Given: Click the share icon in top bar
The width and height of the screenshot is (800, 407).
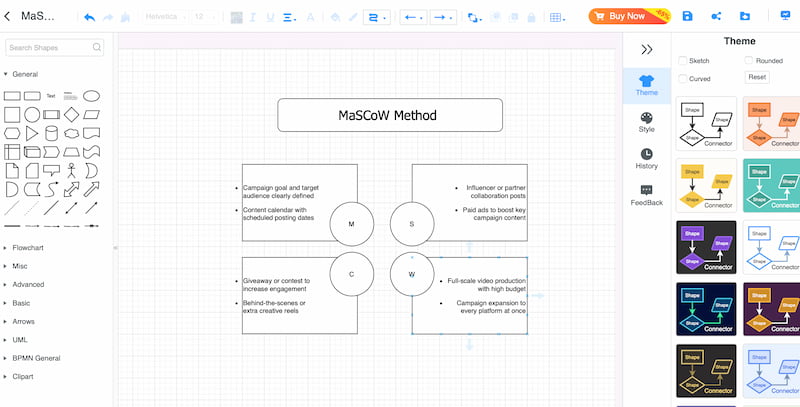Looking at the screenshot, I should pos(716,17).
